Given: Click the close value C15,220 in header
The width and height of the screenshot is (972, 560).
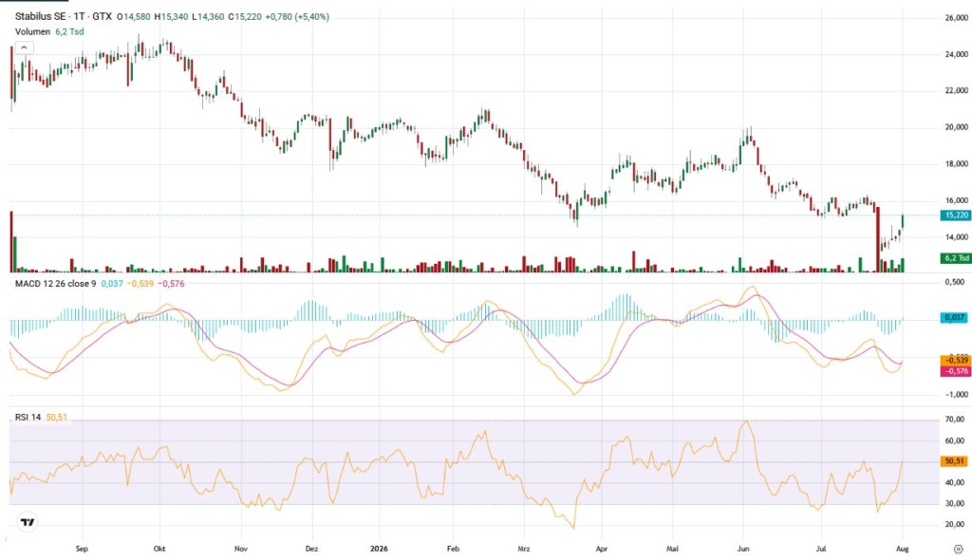Looking at the screenshot, I should (x=245, y=17).
